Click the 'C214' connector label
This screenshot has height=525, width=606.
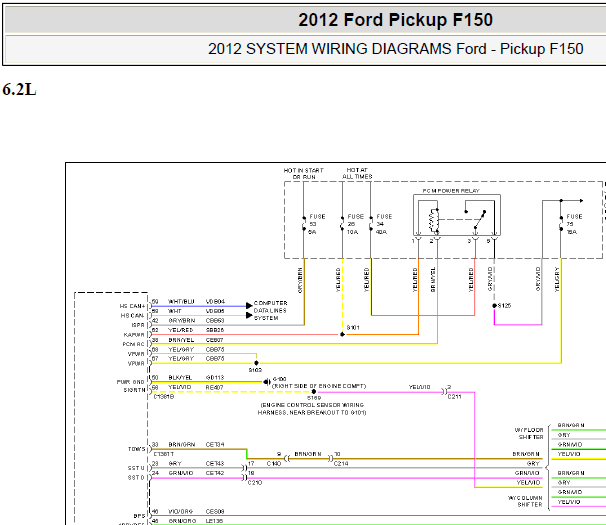pos(341,464)
